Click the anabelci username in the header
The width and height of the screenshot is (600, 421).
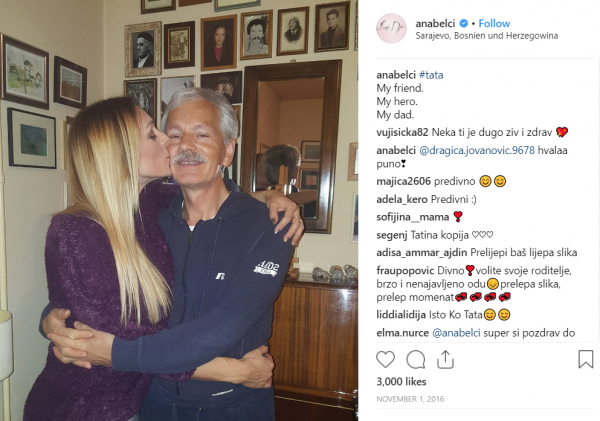(x=435, y=23)
